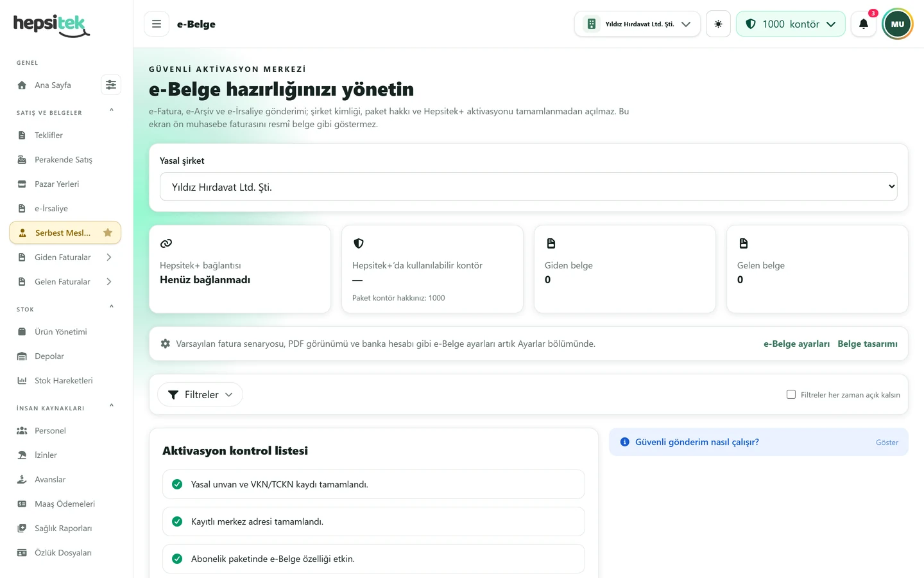Click the Gelen belge card
This screenshot has width=924, height=578.
pyautogui.click(x=817, y=269)
